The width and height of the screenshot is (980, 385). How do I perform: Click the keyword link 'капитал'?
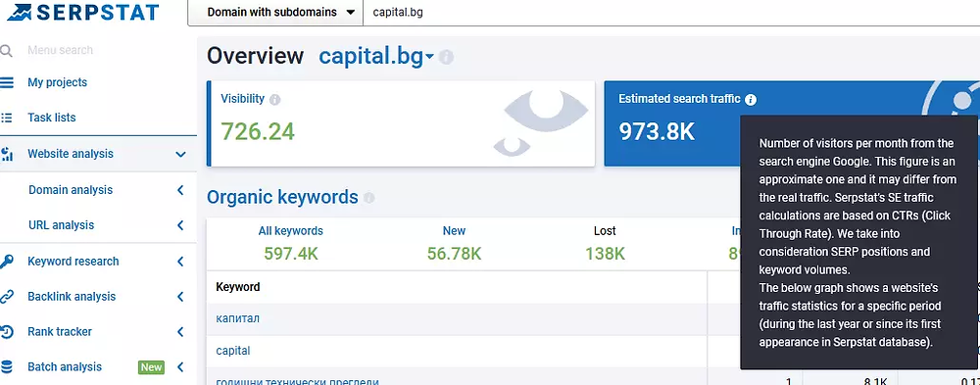(237, 318)
